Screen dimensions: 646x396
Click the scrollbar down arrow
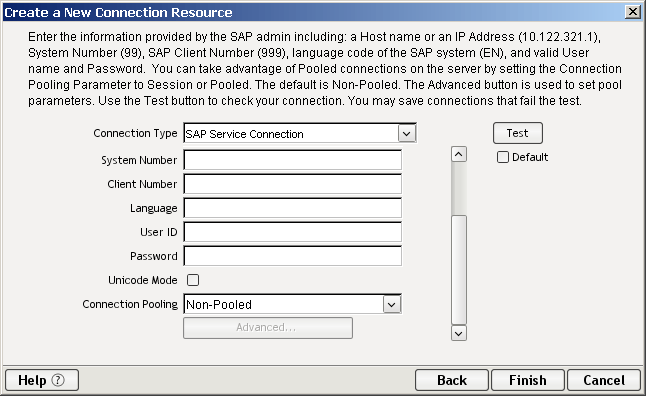(459, 333)
